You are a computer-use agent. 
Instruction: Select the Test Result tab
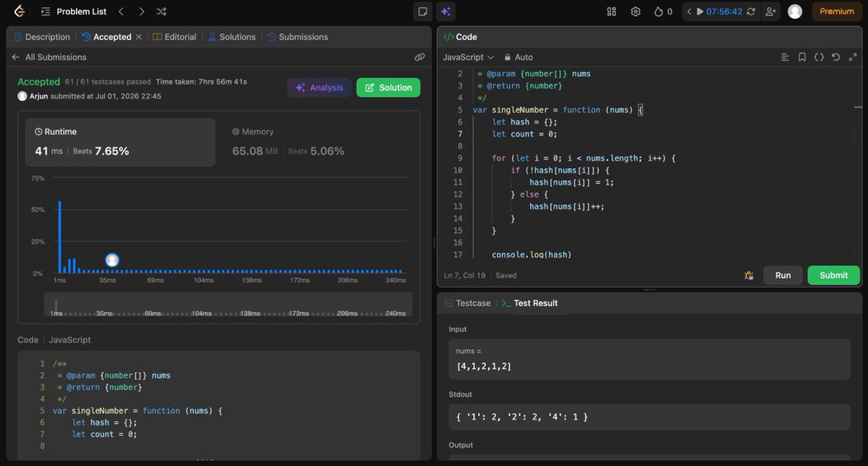[529, 303]
